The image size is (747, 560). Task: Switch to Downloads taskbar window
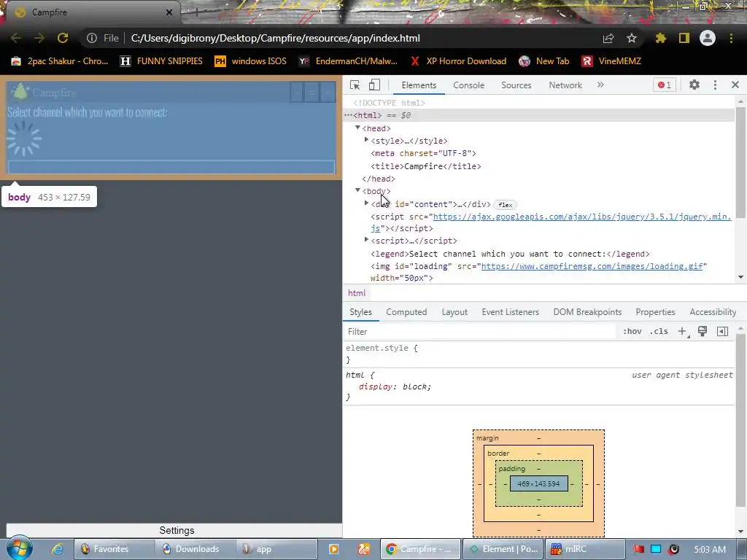click(x=196, y=549)
